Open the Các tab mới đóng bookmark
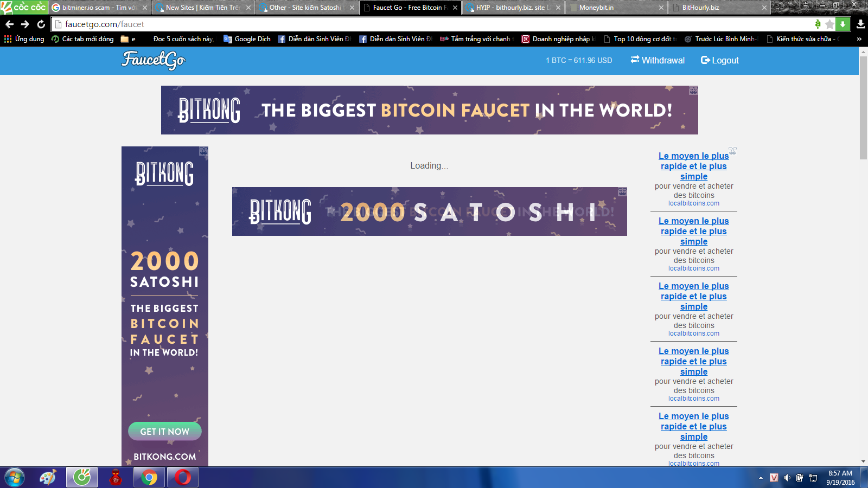This screenshot has height=488, width=868. click(82, 39)
